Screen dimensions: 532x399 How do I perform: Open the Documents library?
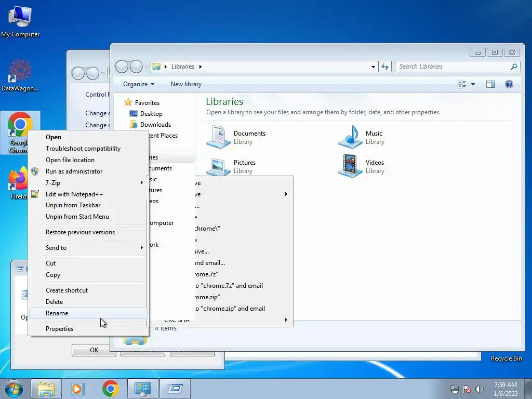coord(236,137)
